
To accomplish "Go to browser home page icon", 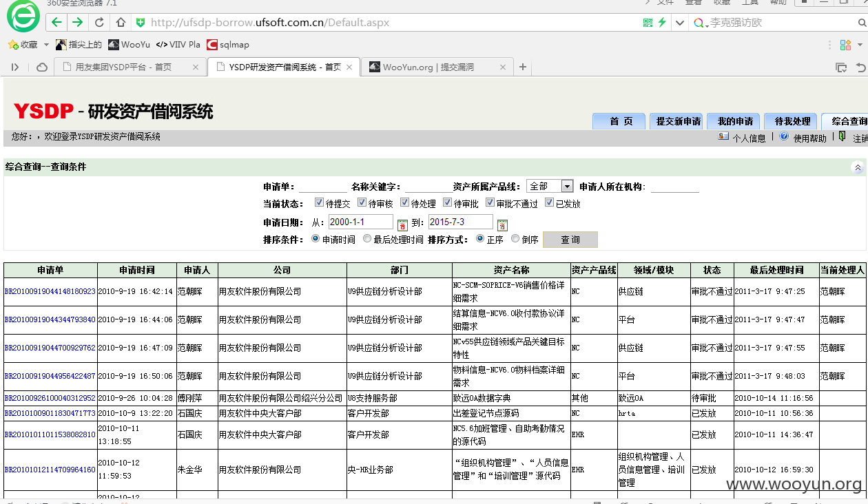I will point(121,22).
